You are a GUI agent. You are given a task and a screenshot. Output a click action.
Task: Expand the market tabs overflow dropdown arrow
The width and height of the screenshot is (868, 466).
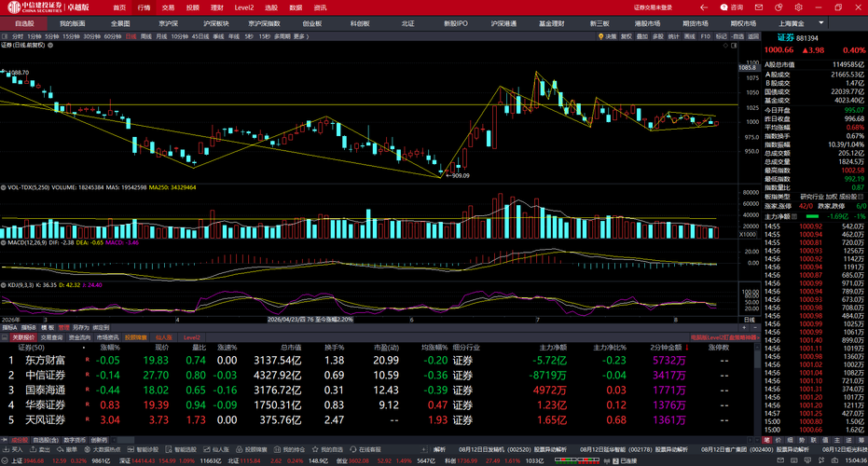click(x=821, y=22)
